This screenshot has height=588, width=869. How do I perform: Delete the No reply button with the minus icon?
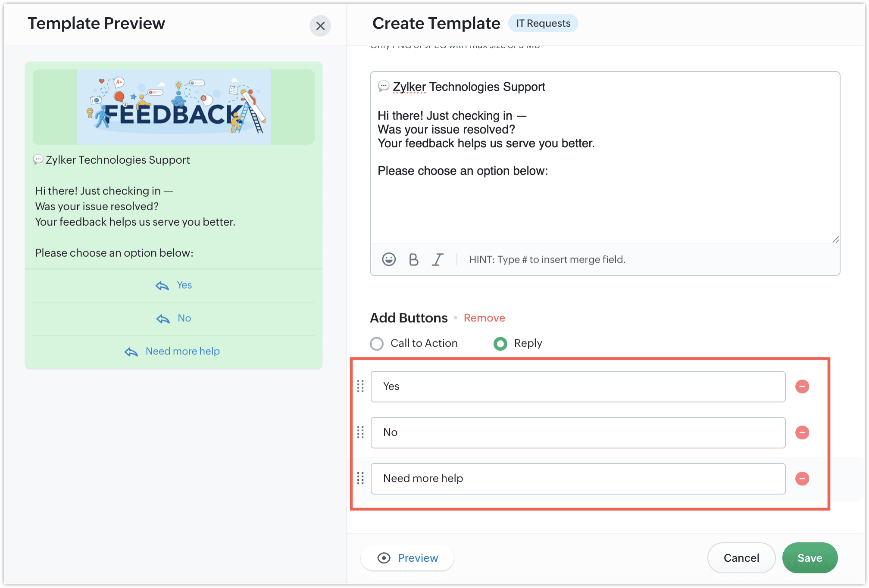pyautogui.click(x=802, y=432)
